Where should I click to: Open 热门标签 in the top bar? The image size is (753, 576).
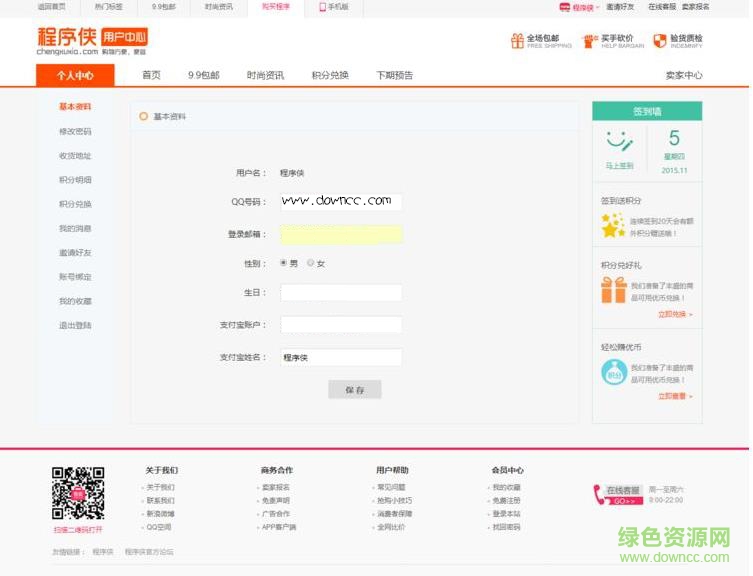(109, 7)
